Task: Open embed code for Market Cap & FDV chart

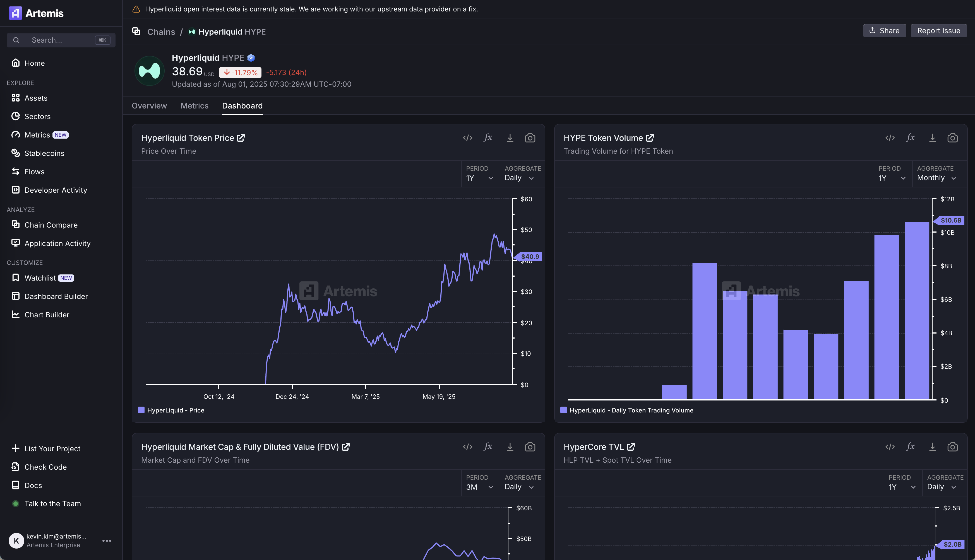Action: coord(467,446)
